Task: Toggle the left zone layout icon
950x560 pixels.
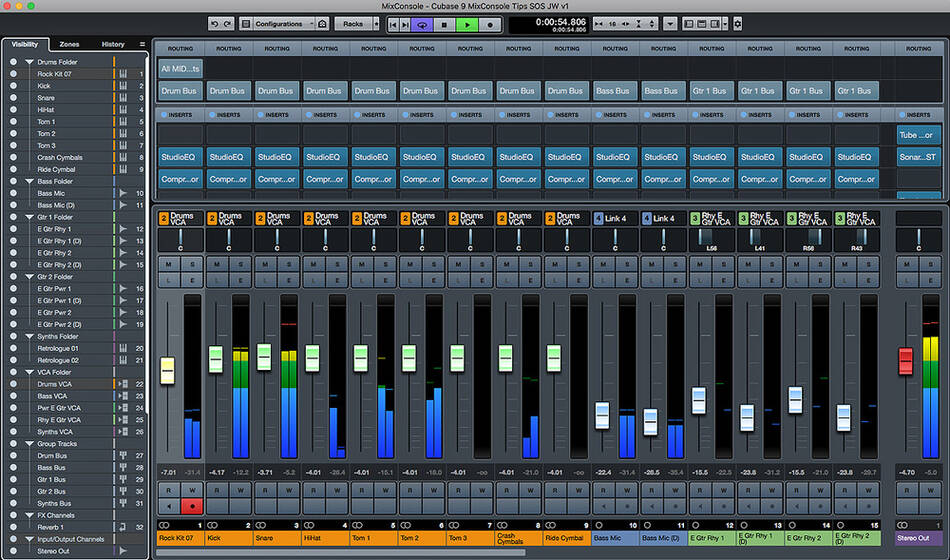Action: 688,24
